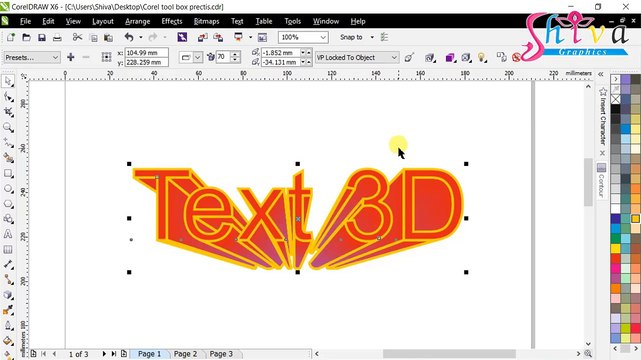Click the Cut scissors icon
Image resolution: width=641 pixels, height=360 pixels.
(77, 38)
